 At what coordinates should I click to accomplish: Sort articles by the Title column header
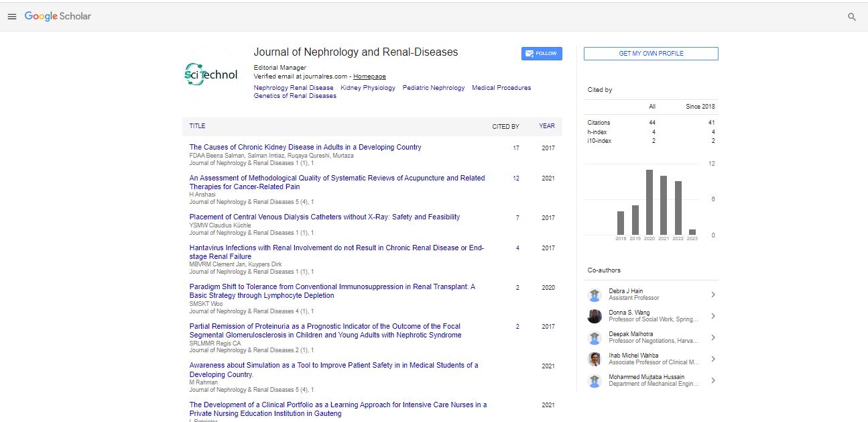click(x=197, y=126)
